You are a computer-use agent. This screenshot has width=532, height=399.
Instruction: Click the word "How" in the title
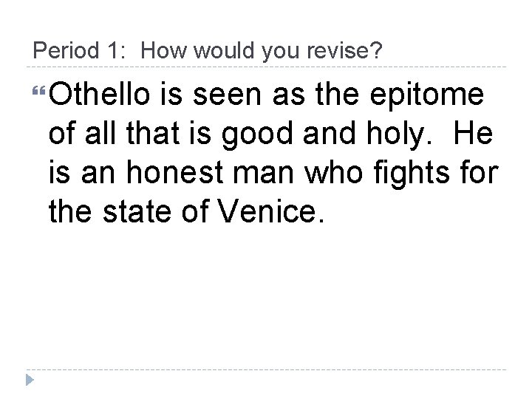coord(160,51)
